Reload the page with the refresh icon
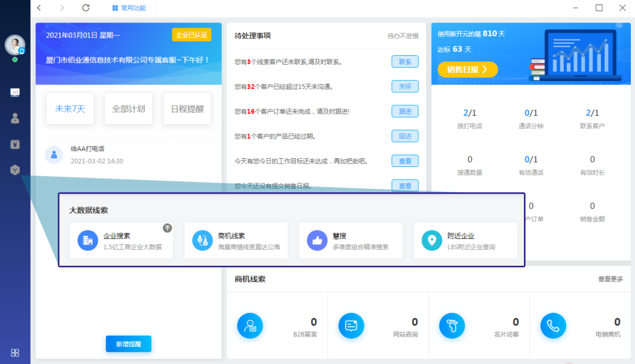 point(86,8)
